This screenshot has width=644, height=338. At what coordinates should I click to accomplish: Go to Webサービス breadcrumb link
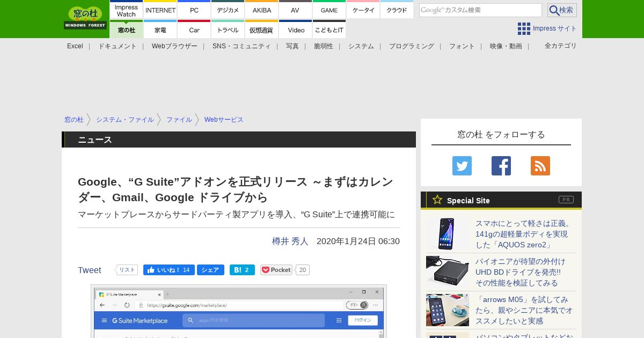224,120
